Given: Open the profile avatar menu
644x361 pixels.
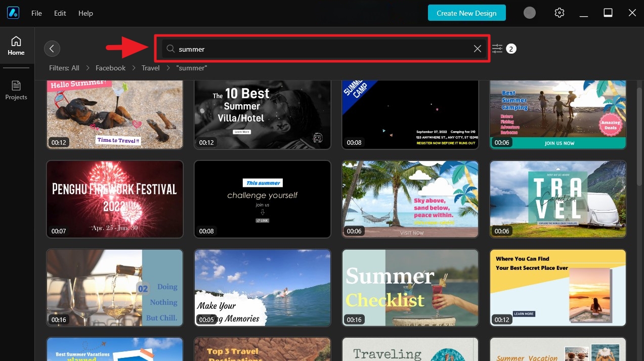Looking at the screenshot, I should [529, 12].
